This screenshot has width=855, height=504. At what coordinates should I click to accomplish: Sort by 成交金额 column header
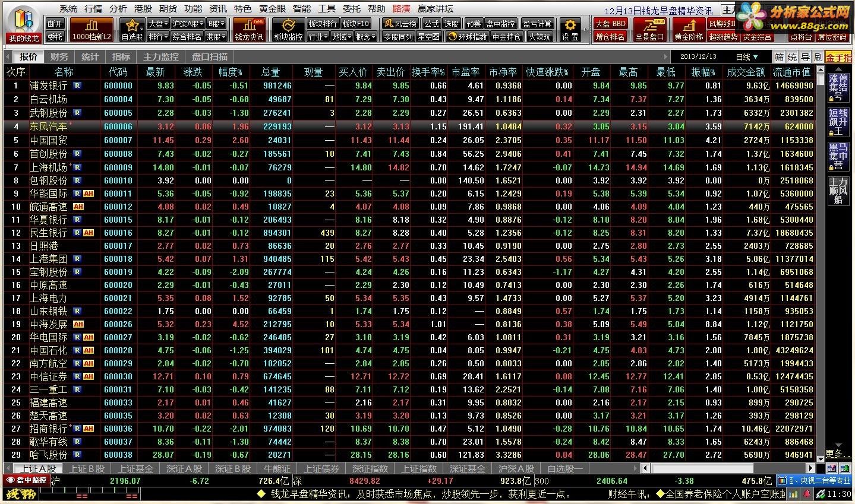[746, 72]
